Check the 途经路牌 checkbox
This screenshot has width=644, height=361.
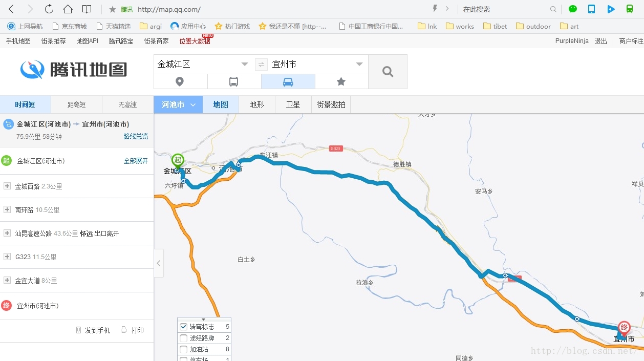click(183, 338)
